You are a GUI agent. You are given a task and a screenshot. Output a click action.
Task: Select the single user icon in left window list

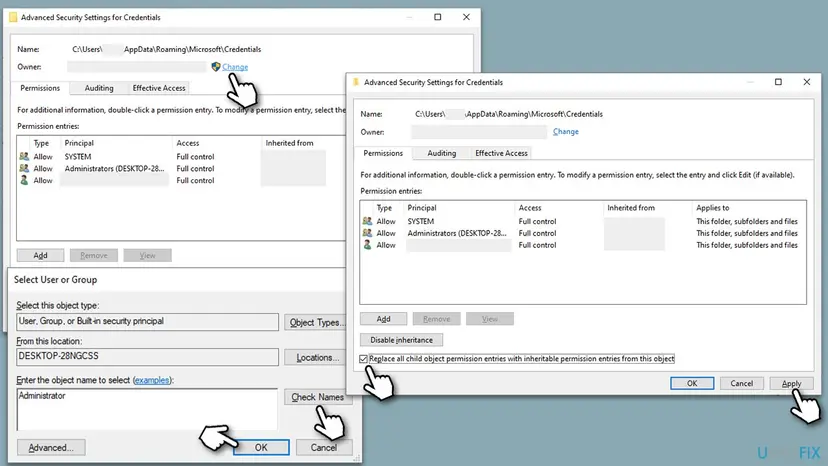coord(24,180)
